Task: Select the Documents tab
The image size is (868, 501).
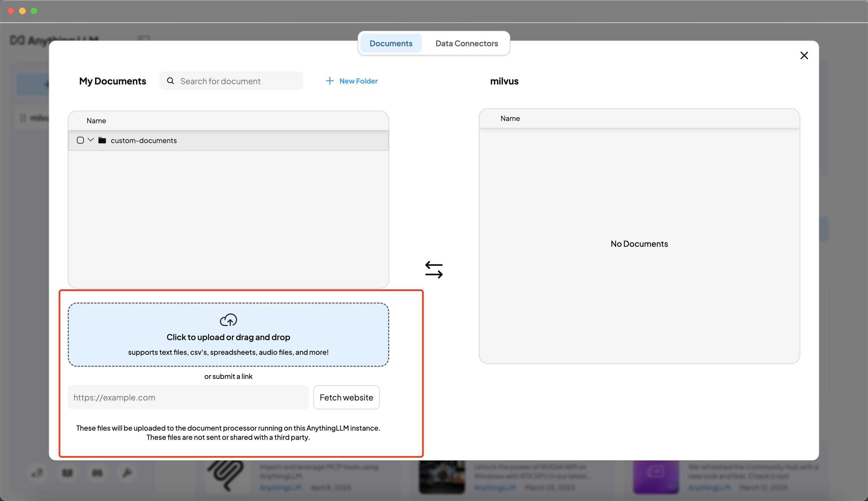Action: tap(391, 43)
